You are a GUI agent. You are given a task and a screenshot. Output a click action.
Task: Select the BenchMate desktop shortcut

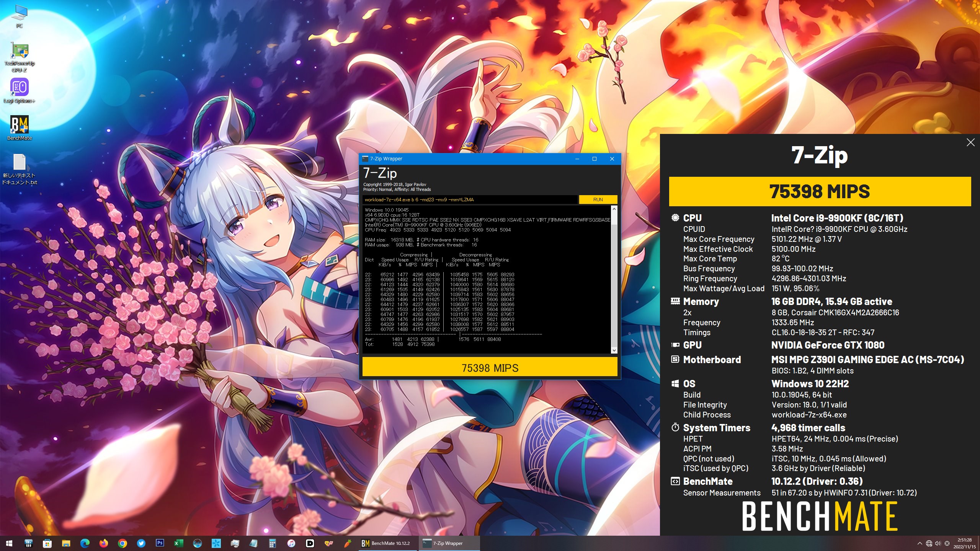[x=19, y=128]
